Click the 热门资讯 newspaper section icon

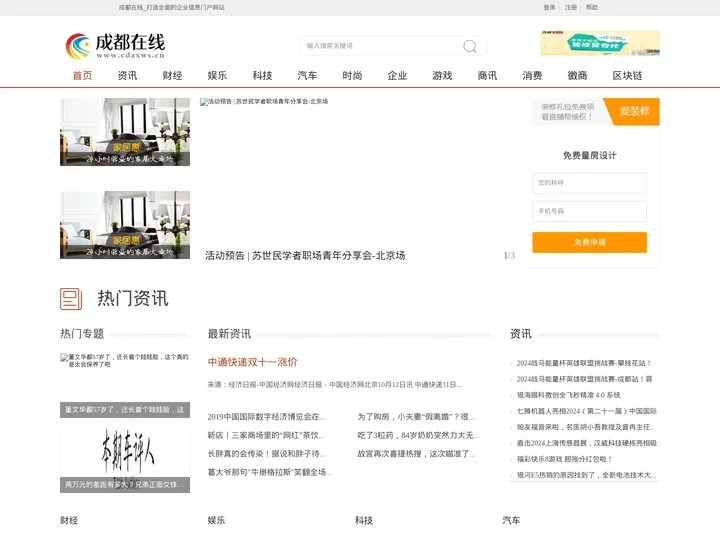[x=71, y=299]
